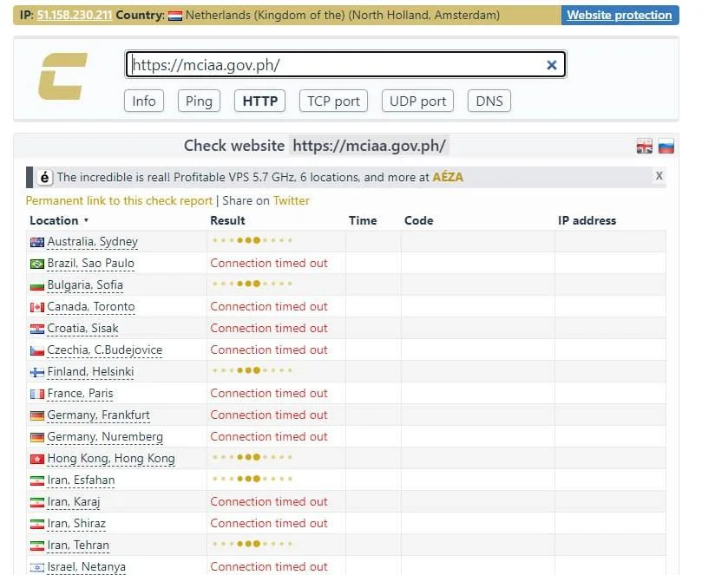The image size is (728, 575).
Task: Click Connection timed out in the Brazil row
Action: [269, 263]
